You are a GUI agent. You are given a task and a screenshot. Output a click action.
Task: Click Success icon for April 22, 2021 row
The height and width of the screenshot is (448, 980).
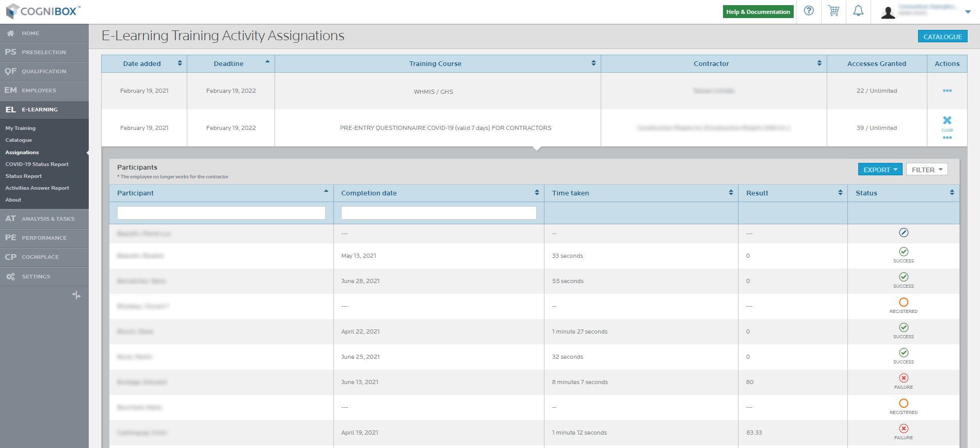coord(904,327)
